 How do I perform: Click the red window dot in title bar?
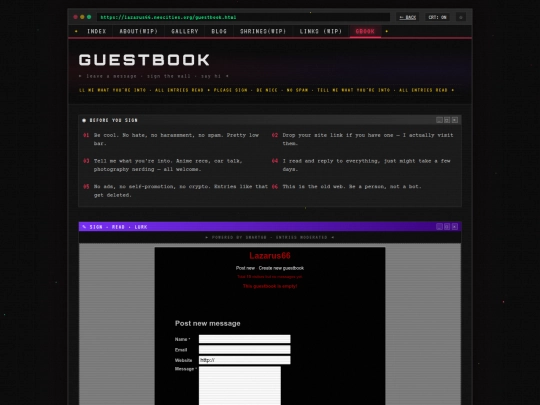point(75,17)
